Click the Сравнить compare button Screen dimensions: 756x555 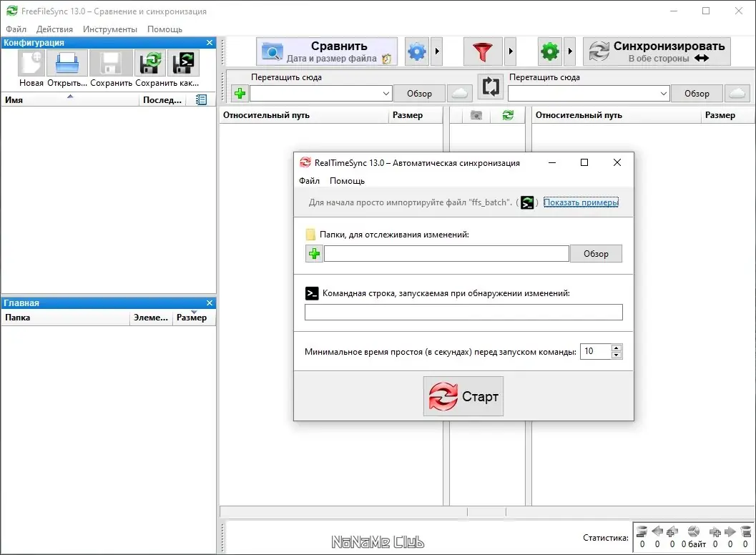click(x=327, y=51)
